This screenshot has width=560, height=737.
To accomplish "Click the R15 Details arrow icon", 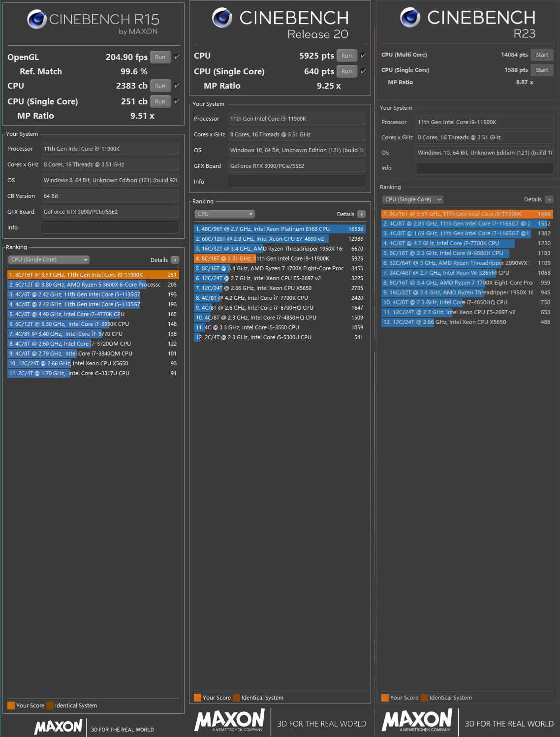I will [175, 260].
